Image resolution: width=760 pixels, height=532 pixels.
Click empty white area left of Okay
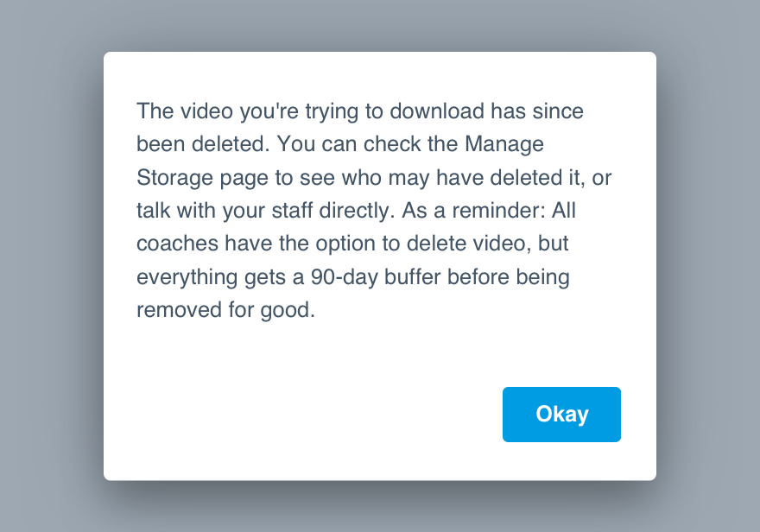[x=301, y=415]
